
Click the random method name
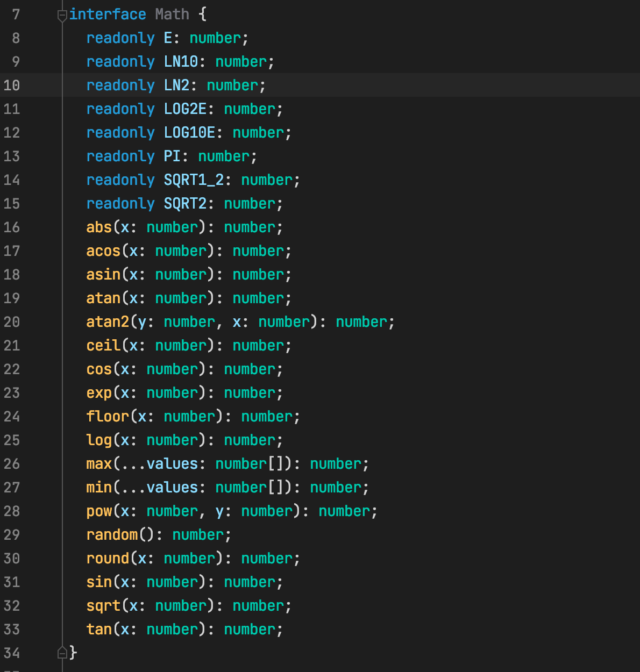(112, 534)
